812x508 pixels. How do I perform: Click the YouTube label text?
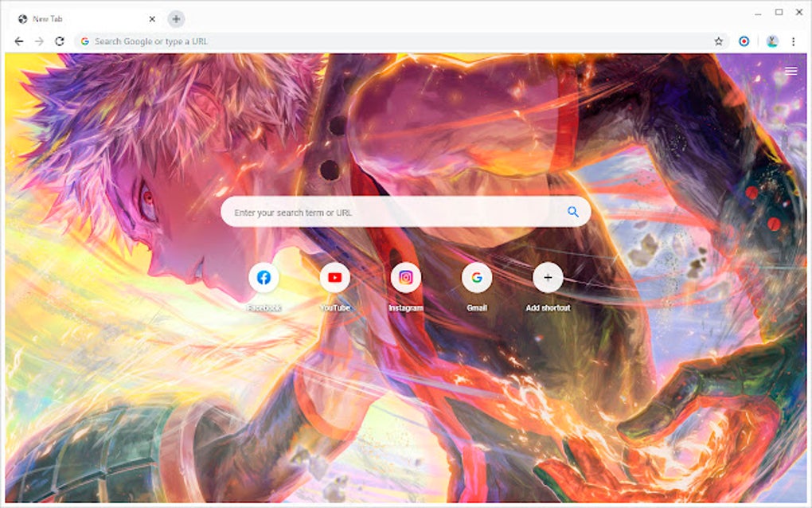(x=334, y=307)
